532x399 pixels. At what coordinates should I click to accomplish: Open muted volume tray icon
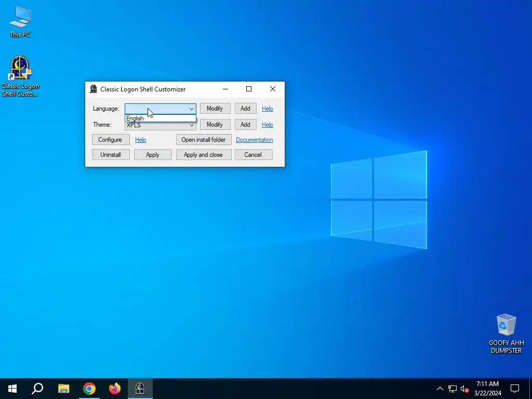464,389
